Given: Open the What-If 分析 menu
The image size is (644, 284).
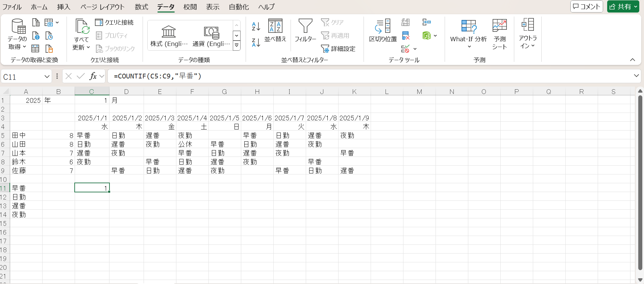Looking at the screenshot, I should pyautogui.click(x=469, y=34).
